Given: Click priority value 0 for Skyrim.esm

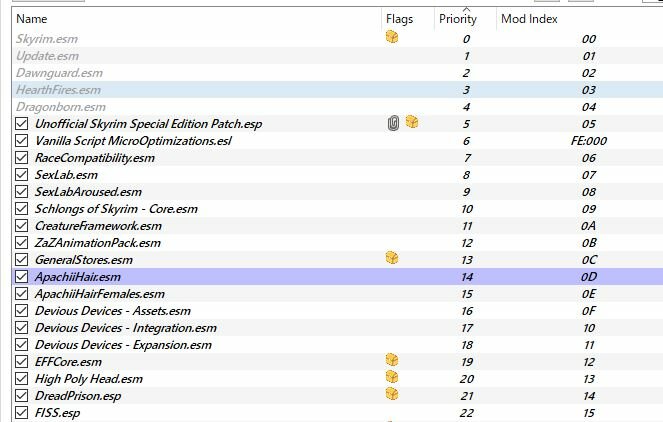Looking at the screenshot, I should point(466,39).
